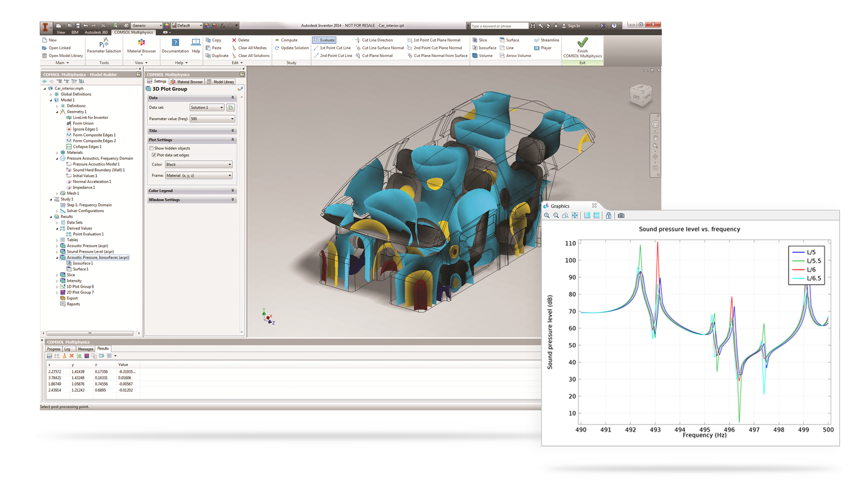Open the Player animation tool
The height and width of the screenshot is (488, 868).
click(542, 48)
